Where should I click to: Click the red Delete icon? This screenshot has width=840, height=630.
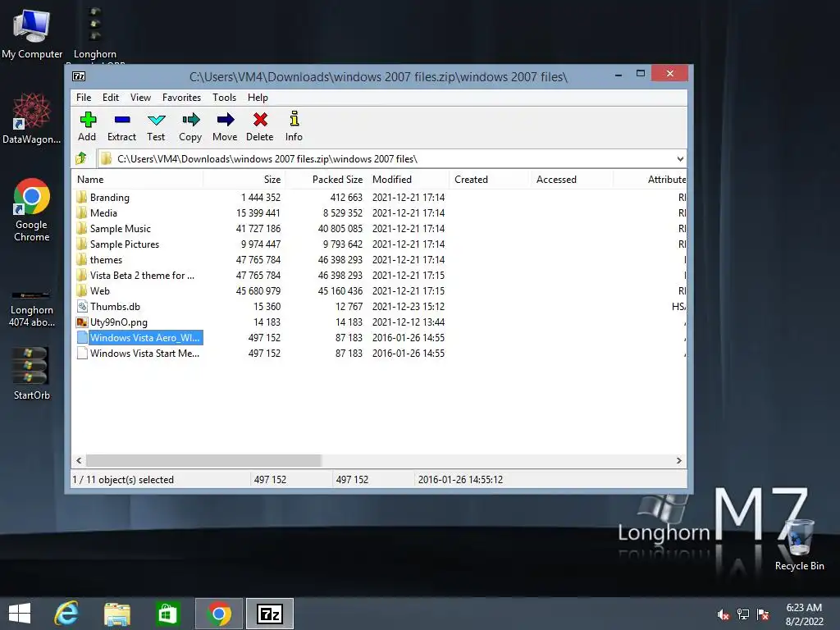tap(260, 120)
